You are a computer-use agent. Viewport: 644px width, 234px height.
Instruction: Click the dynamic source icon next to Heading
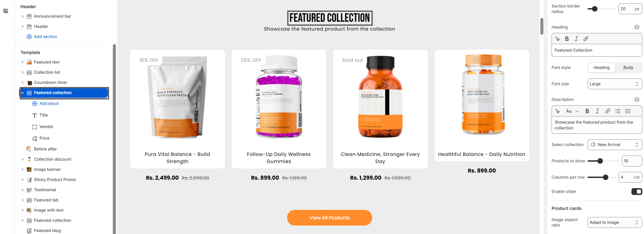637,27
